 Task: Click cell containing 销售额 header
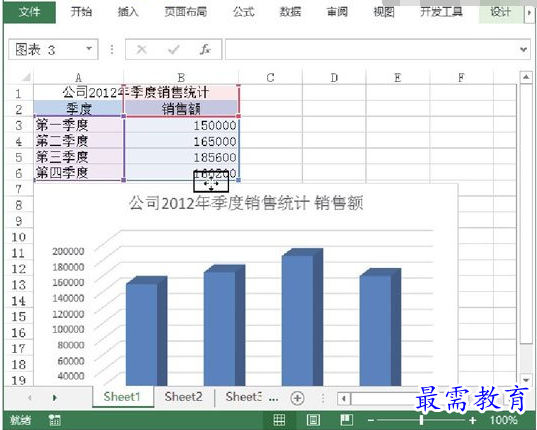coord(181,109)
